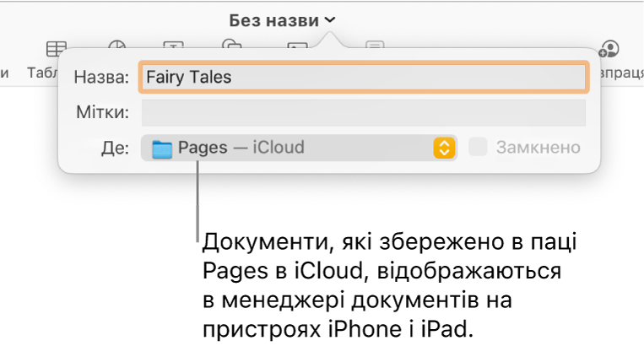Viewport: 644px width, 346px height.
Task: Select the Text box toolbar icon
Action: pos(173,47)
